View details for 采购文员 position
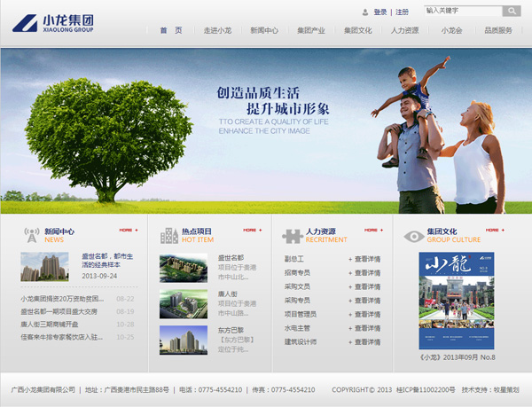The width and height of the screenshot is (532, 407). point(364,287)
